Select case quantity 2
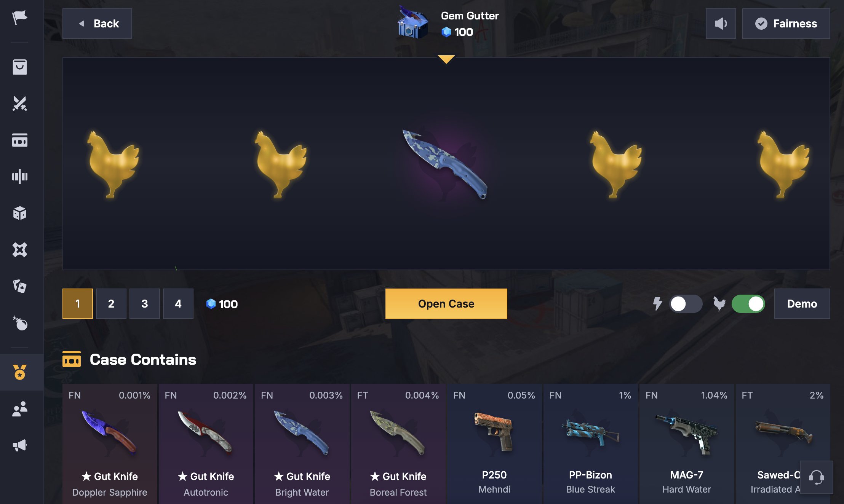The width and height of the screenshot is (844, 504). click(111, 304)
